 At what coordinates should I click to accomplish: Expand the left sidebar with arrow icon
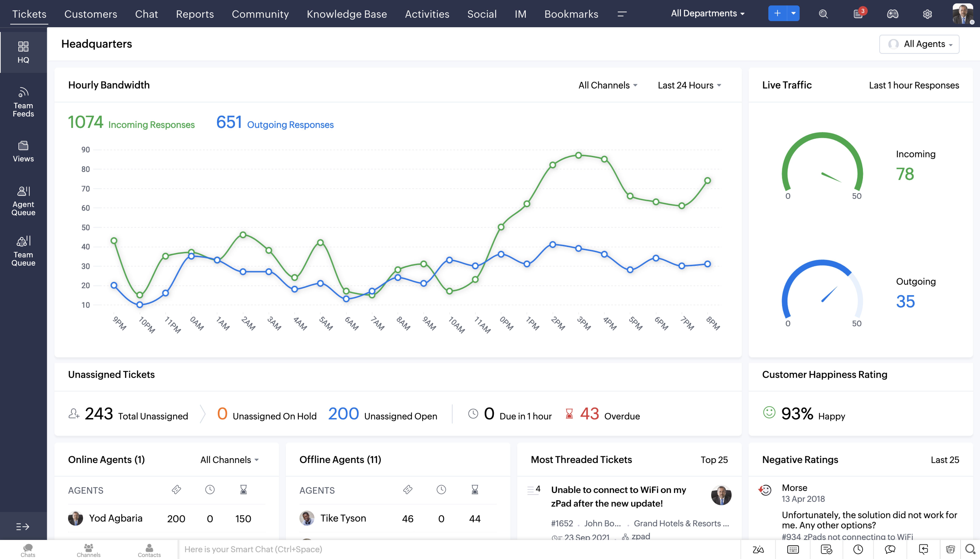23,527
